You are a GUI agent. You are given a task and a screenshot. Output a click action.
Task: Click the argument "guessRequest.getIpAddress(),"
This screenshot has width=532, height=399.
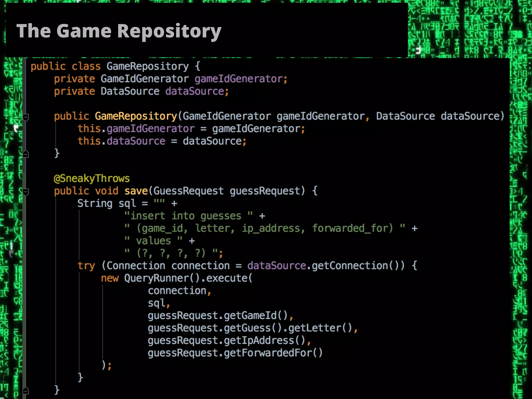coord(229,341)
